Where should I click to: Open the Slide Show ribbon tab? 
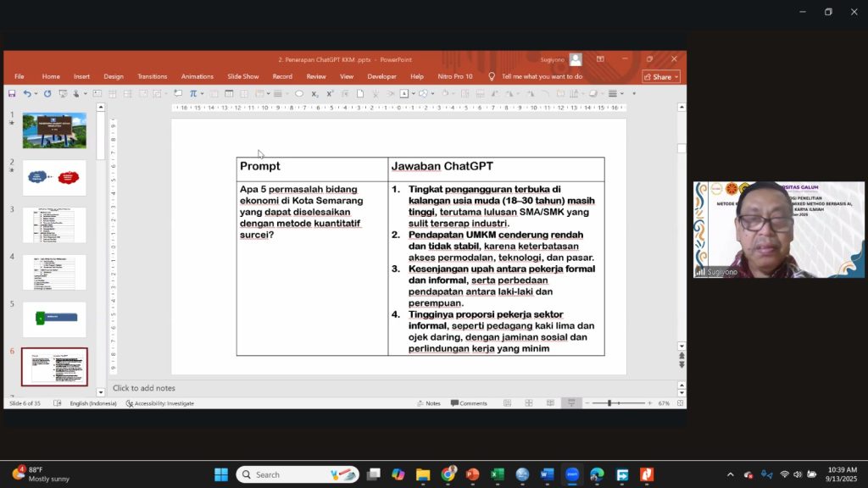[242, 76]
